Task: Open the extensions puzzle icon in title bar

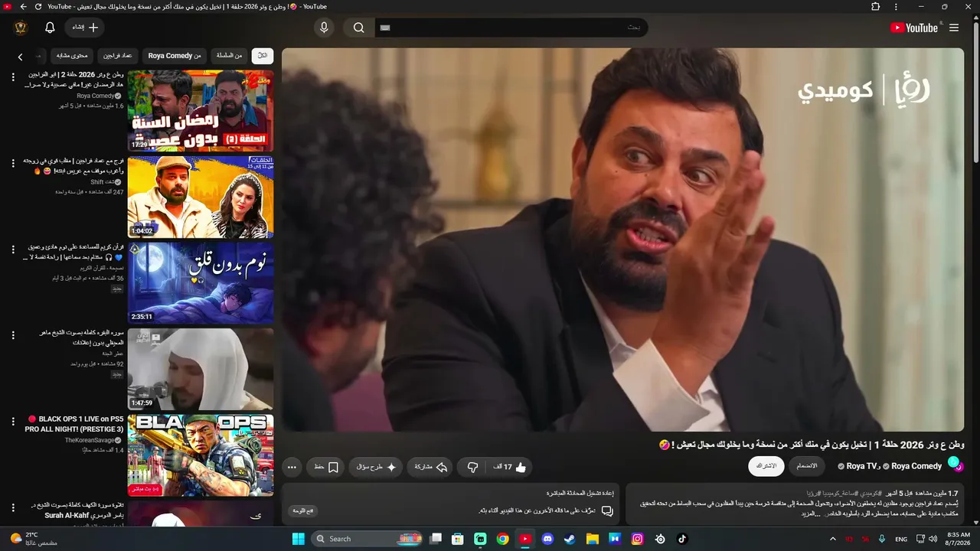Action: 876,7
